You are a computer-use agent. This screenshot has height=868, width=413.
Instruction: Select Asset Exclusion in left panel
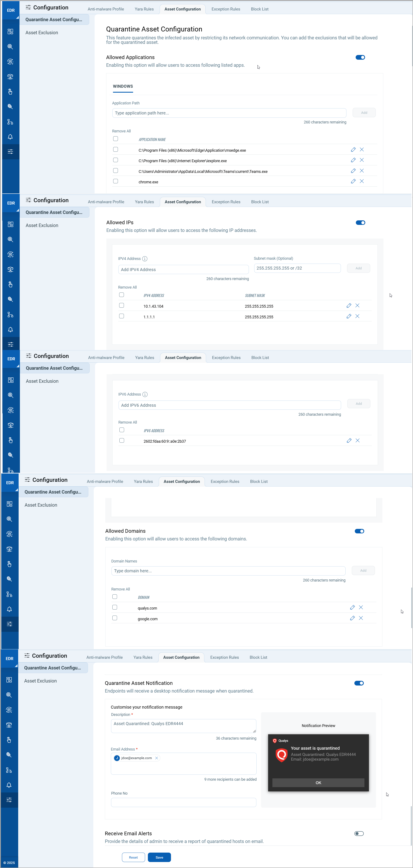point(42,33)
